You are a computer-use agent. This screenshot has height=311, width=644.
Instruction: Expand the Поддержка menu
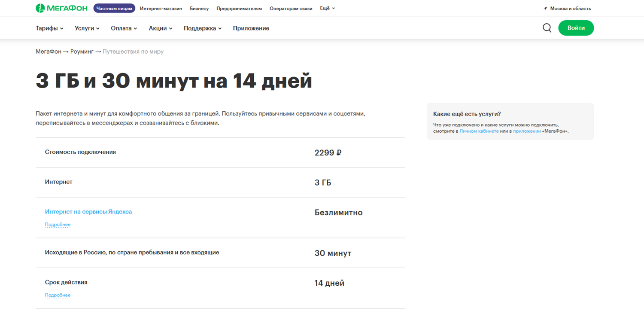coord(203,28)
